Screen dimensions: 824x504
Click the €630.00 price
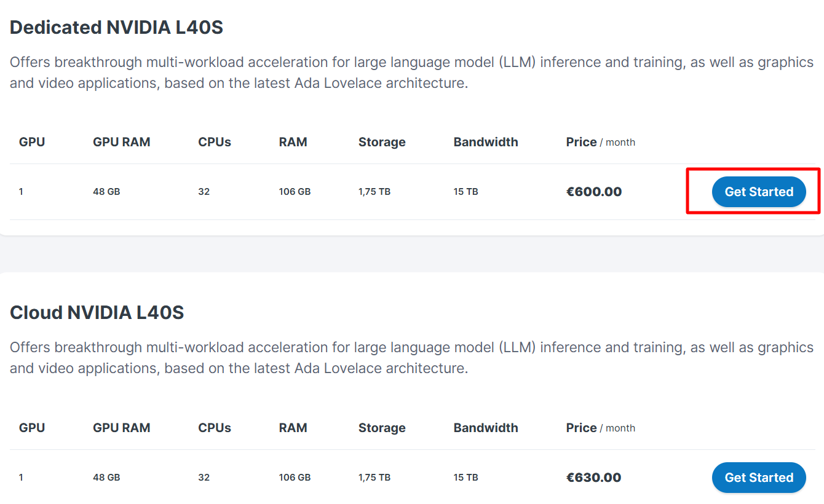click(594, 478)
